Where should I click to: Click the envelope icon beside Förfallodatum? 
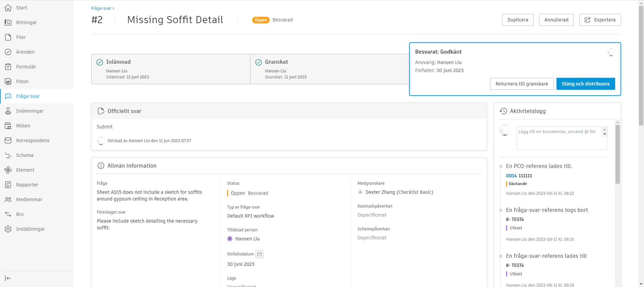(x=259, y=254)
